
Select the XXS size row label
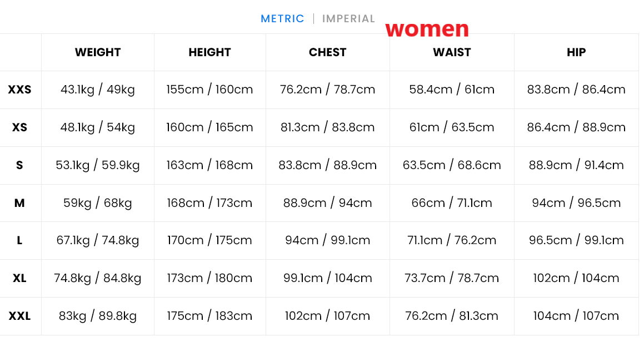click(x=19, y=90)
